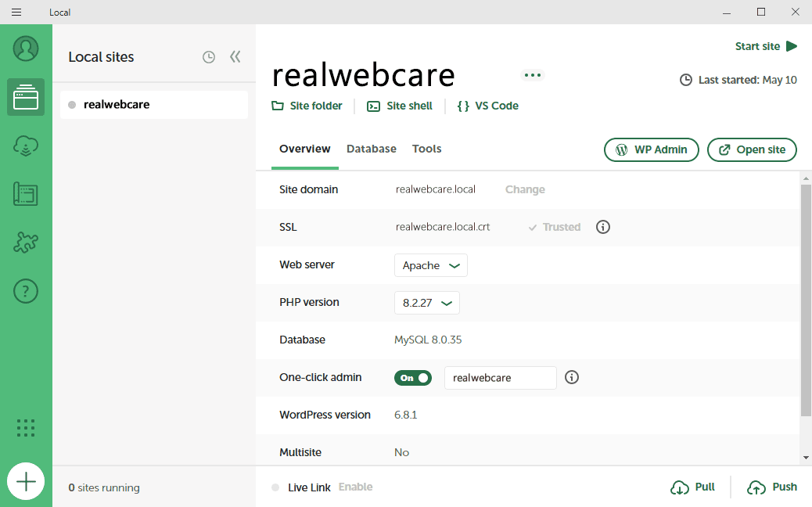Click the realwebcare.local domain text
Screen dimensions: 812x507
(436, 189)
